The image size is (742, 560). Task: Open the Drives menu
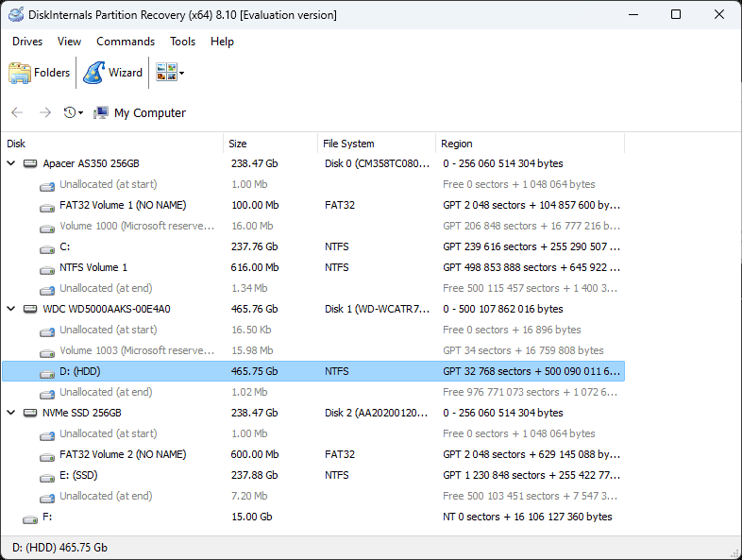pyautogui.click(x=27, y=42)
